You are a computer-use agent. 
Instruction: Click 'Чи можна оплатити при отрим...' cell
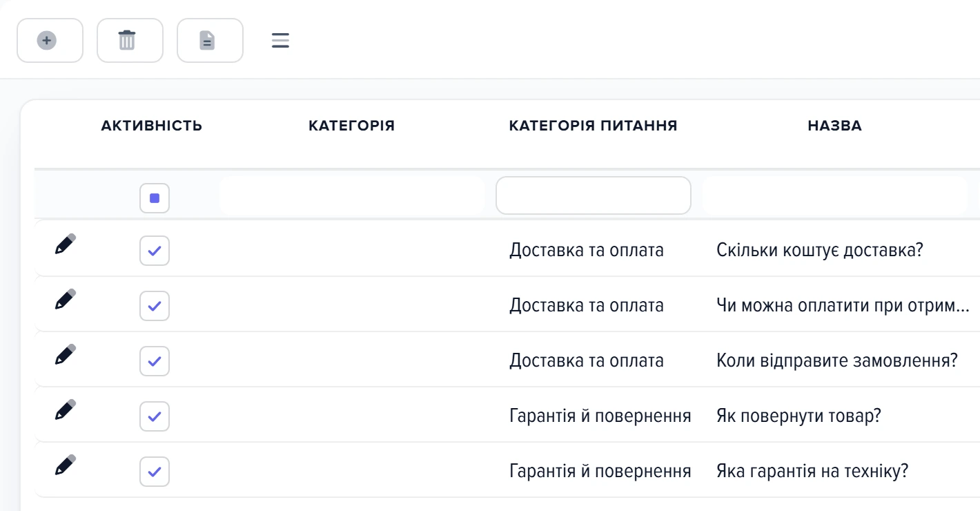point(843,305)
